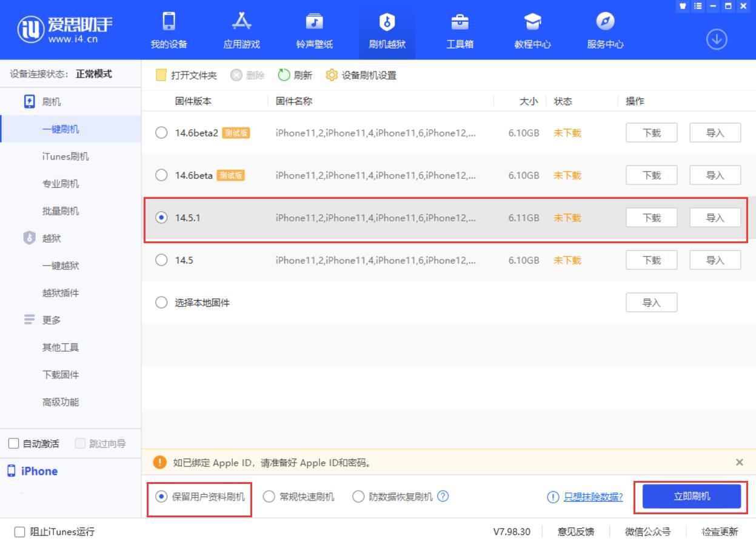Viewport: 756px width, 544px height.
Task: Open the 铃声壁纸 (Ringtones & Wallpapers) section
Action: pyautogui.click(x=314, y=29)
